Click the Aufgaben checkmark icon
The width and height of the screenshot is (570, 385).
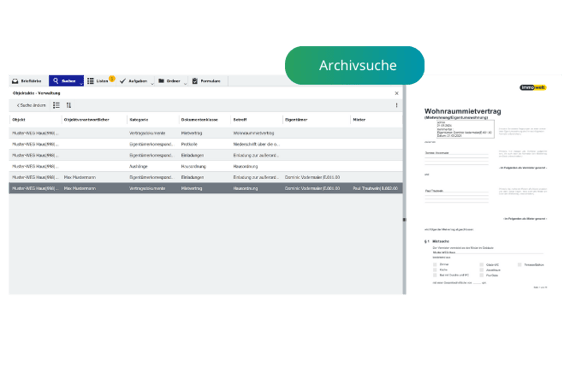pos(123,81)
